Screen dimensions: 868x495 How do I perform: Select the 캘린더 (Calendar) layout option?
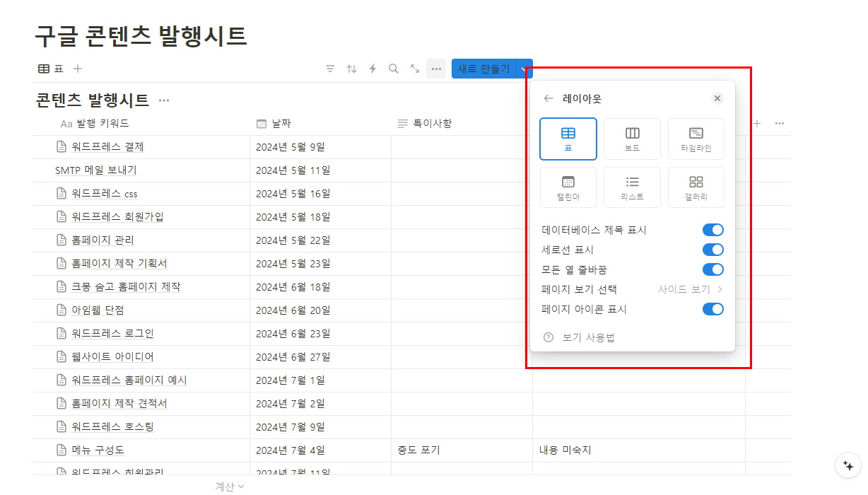(x=568, y=187)
